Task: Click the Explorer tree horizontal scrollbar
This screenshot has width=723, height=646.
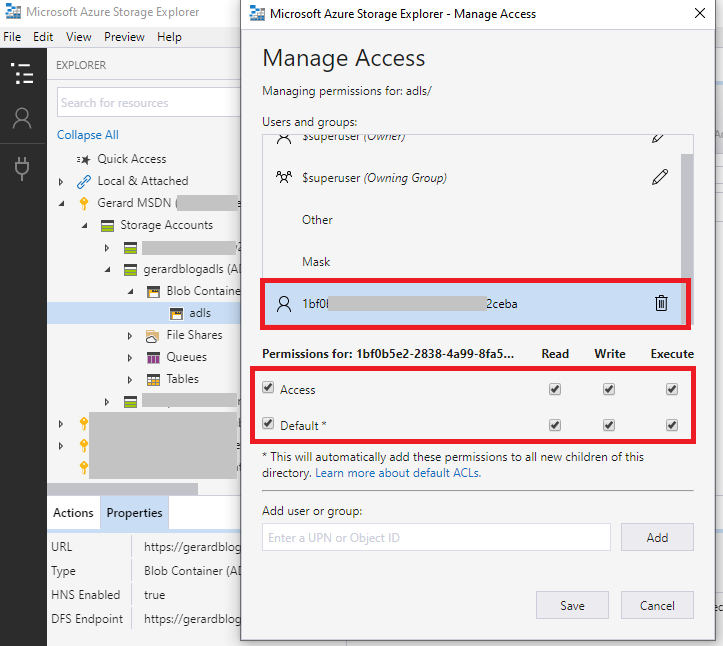Action: pyautogui.click(x=123, y=488)
